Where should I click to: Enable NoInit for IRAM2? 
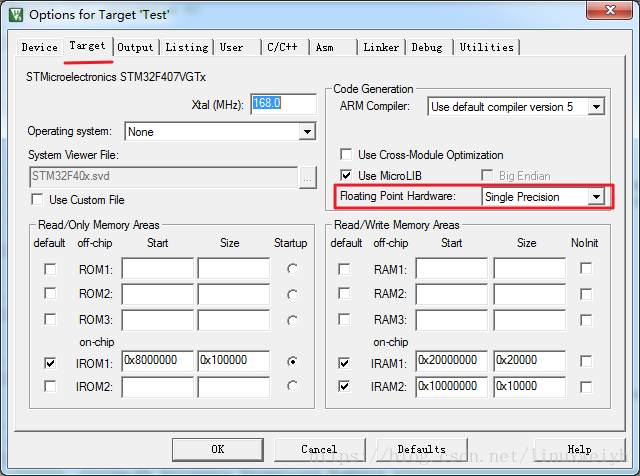pyautogui.click(x=586, y=387)
